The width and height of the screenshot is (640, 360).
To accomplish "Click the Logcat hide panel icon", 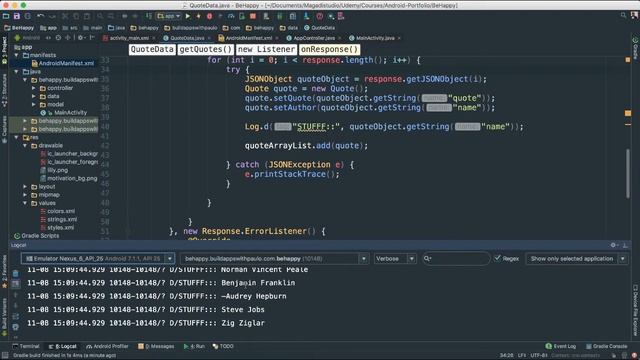I will click(625, 245).
